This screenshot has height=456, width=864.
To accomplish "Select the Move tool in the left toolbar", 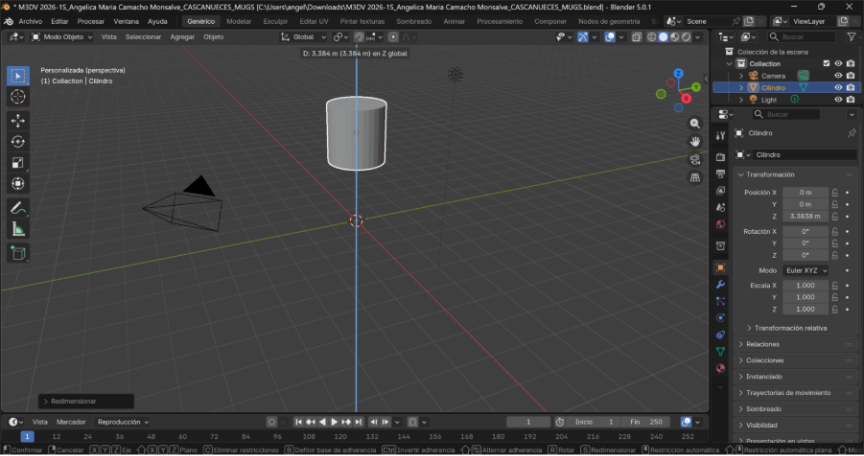I will tap(18, 120).
